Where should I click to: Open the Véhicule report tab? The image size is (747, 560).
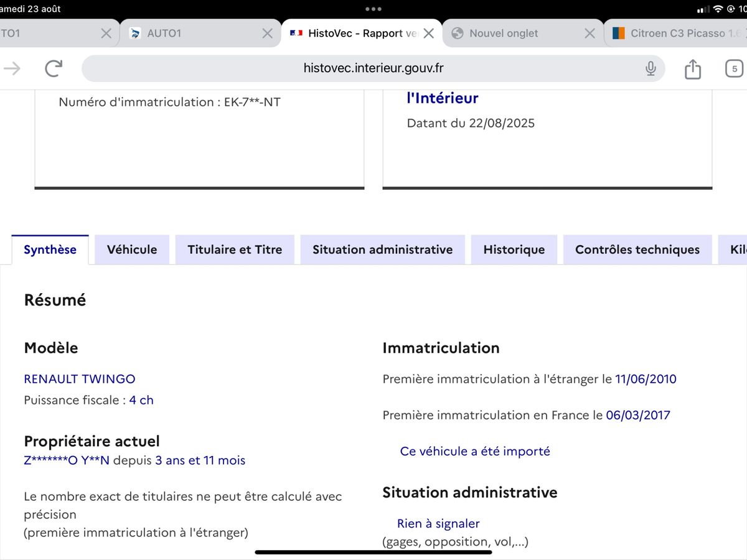point(132,250)
